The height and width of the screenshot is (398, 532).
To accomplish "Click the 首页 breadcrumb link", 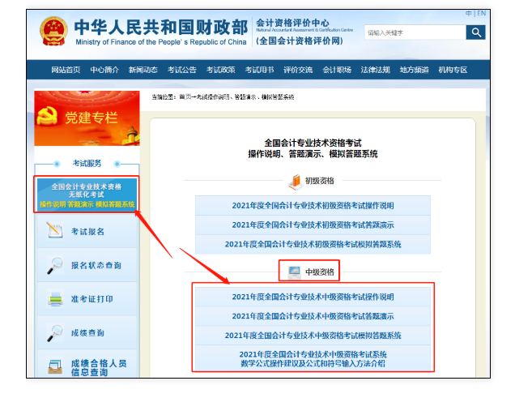I will click(x=185, y=97).
